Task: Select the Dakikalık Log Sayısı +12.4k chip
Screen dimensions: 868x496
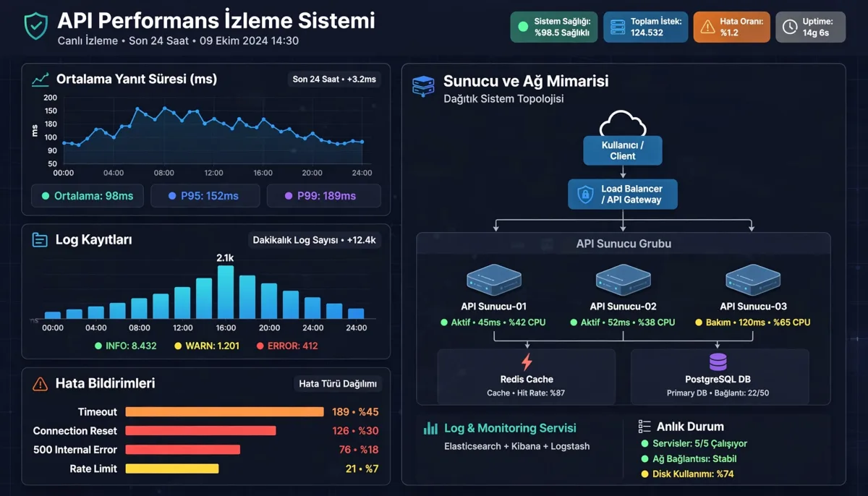Action: tap(314, 240)
